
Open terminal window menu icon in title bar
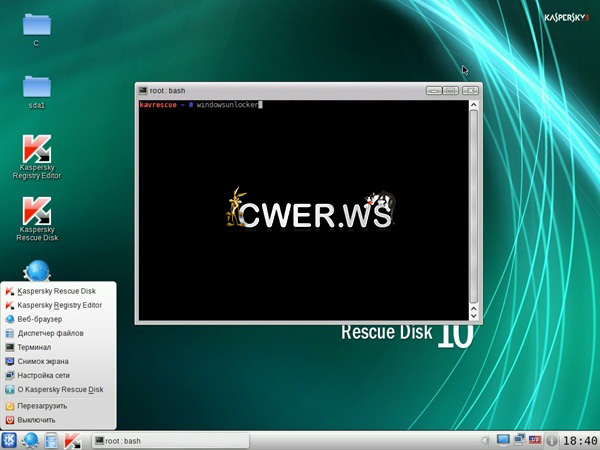pyautogui.click(x=144, y=90)
